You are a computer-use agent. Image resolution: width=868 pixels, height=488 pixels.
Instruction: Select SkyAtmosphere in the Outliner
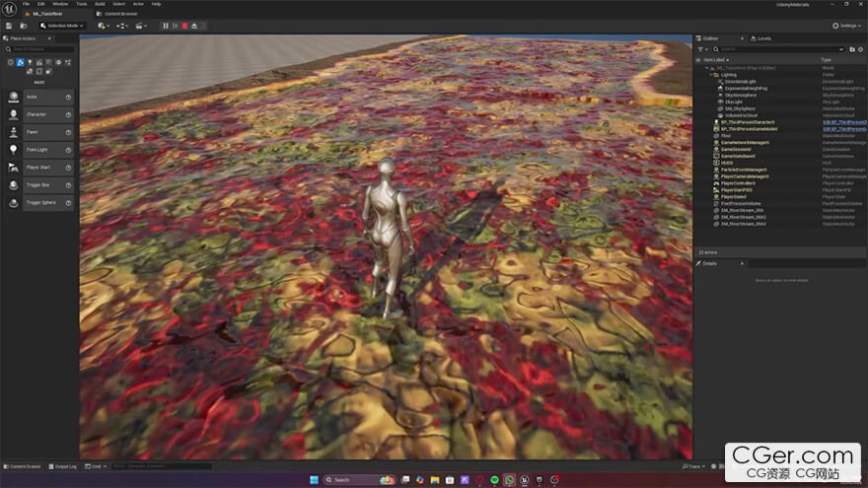[x=740, y=96]
